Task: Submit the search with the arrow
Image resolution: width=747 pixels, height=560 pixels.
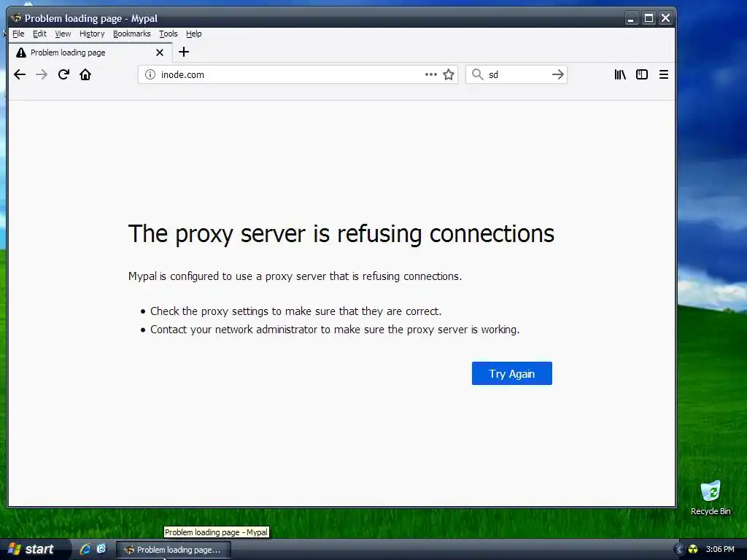Action: (558, 74)
